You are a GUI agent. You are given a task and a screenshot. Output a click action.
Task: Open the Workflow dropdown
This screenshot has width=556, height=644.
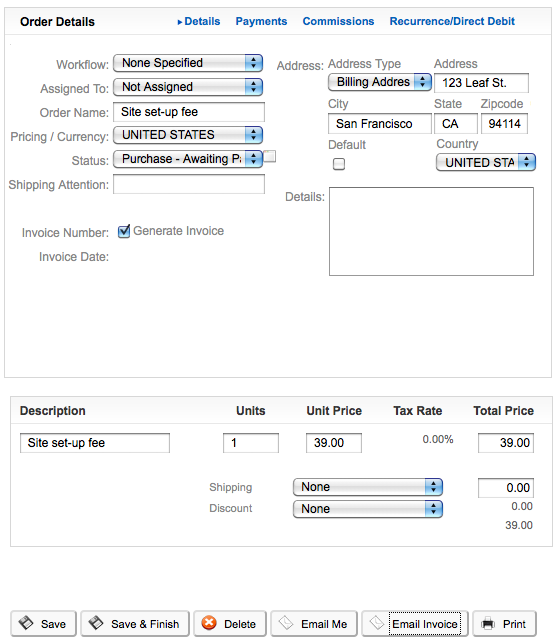click(x=188, y=63)
